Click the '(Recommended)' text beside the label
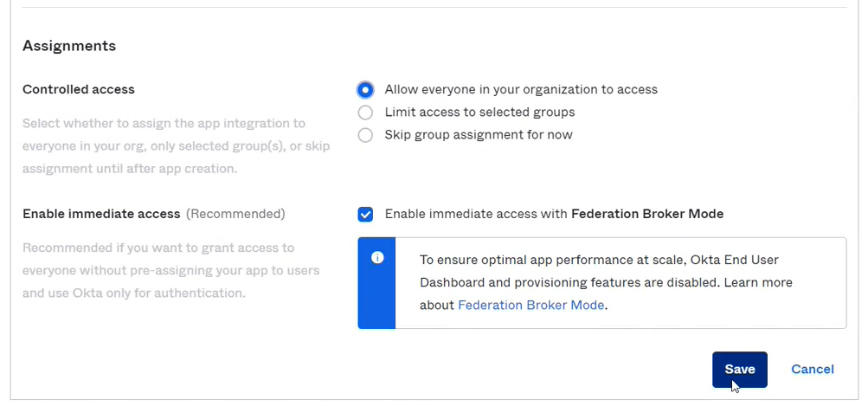 [x=235, y=214]
